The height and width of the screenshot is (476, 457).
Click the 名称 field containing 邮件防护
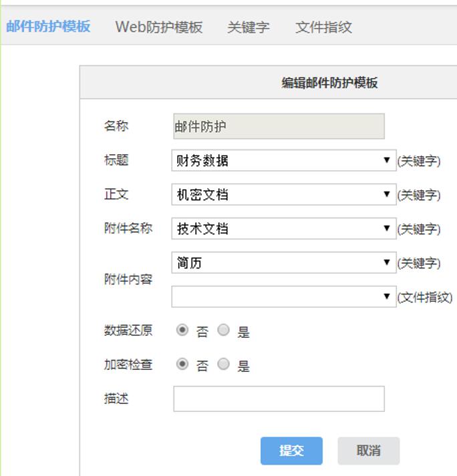[279, 126]
